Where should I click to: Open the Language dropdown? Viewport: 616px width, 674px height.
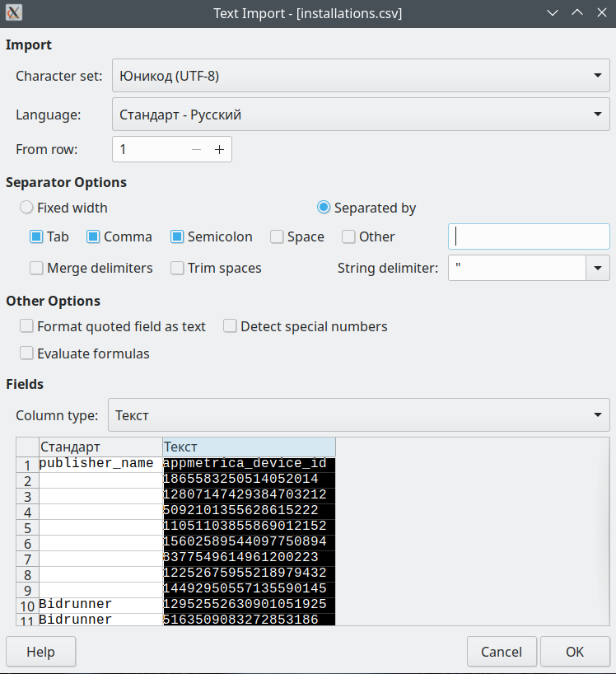[361, 115]
